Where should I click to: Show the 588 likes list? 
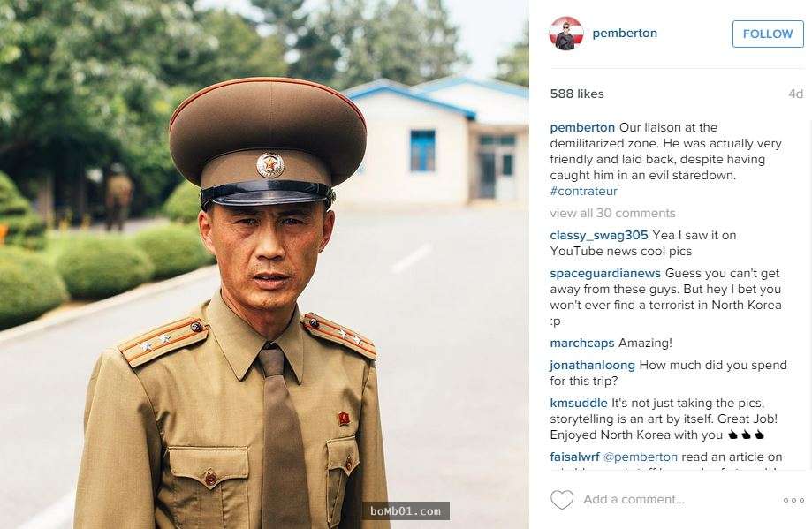click(x=577, y=94)
